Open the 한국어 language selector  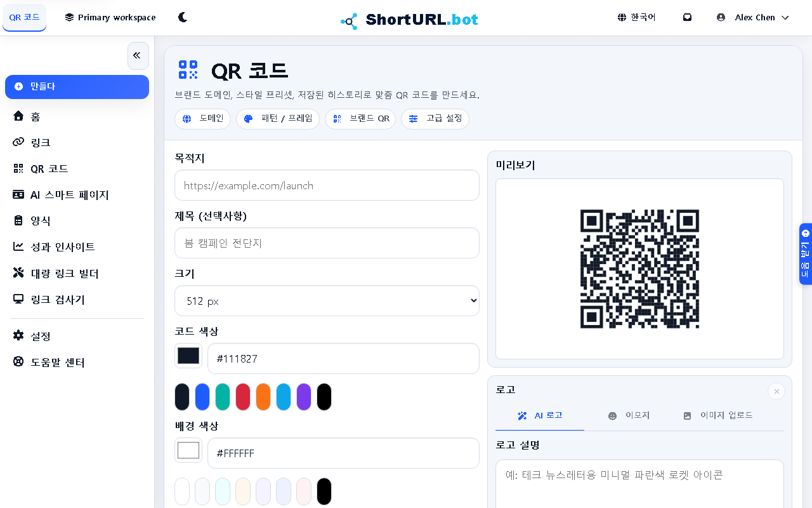pos(636,17)
